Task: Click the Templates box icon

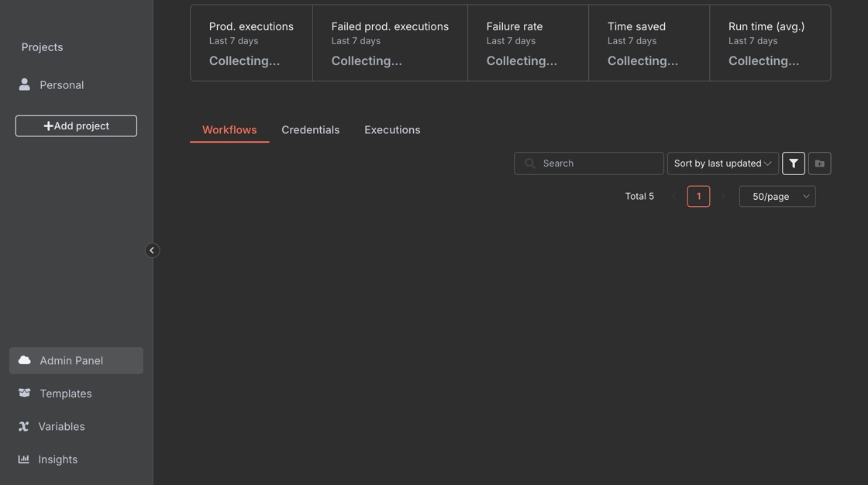Action: click(25, 394)
